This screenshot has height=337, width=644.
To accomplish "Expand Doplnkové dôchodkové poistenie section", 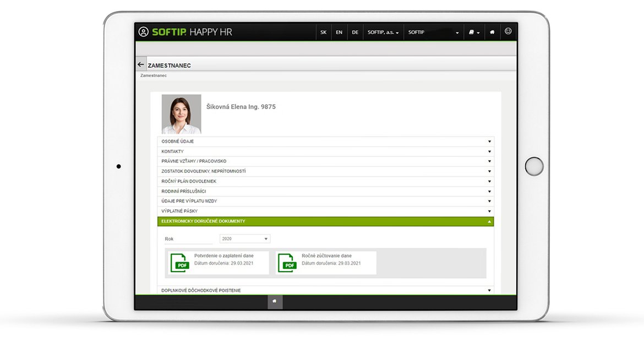I will tap(325, 290).
